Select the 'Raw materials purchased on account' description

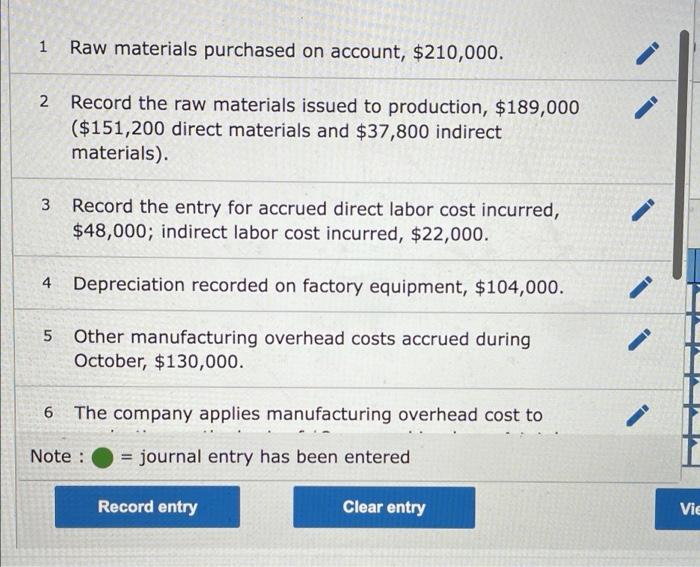point(286,51)
